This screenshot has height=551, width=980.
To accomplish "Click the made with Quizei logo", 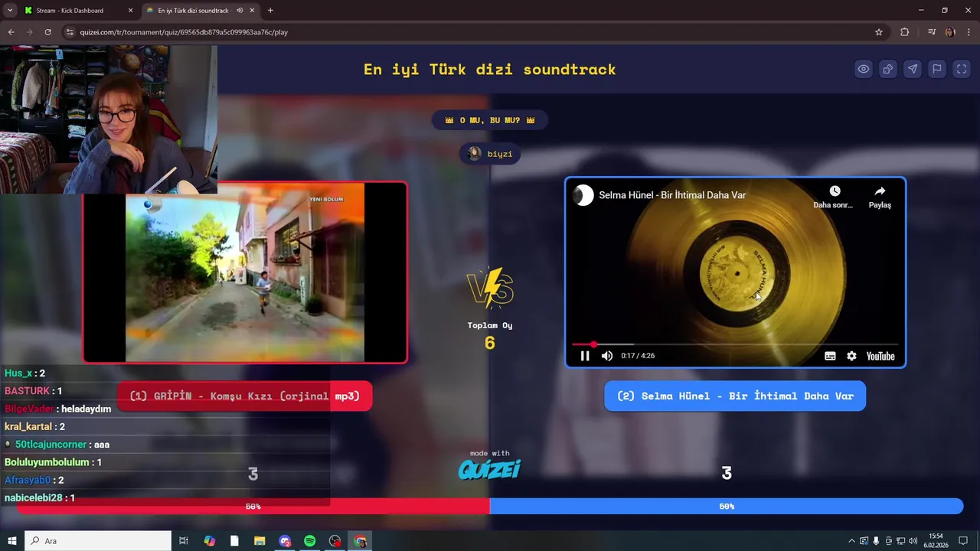I will (x=489, y=465).
